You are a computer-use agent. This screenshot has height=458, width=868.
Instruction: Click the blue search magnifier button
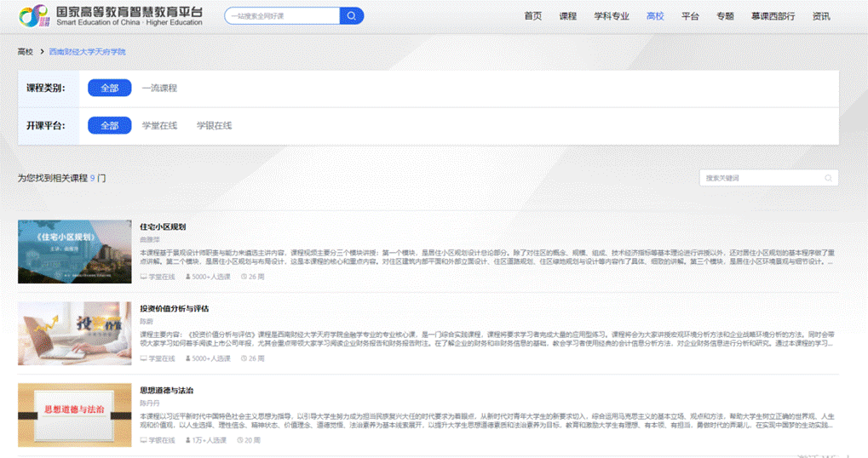[x=351, y=16]
